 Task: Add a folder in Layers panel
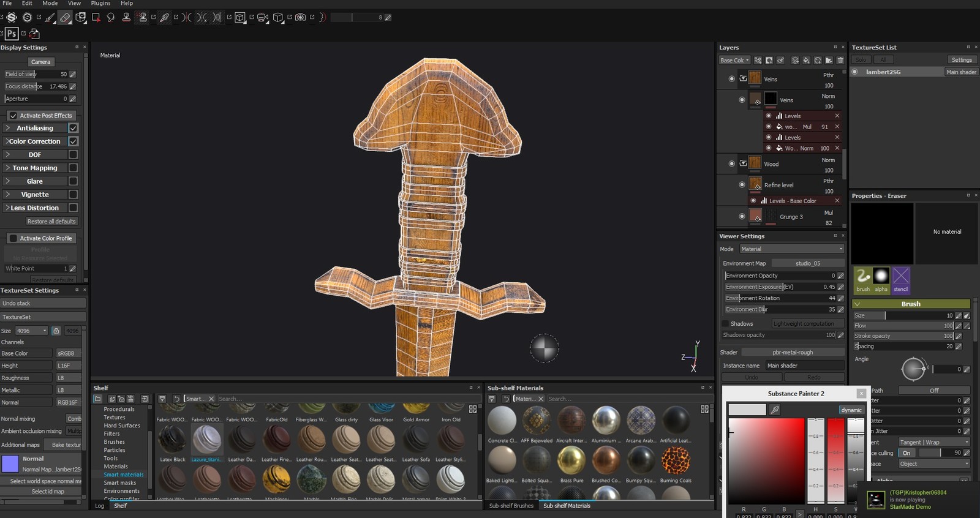[829, 61]
